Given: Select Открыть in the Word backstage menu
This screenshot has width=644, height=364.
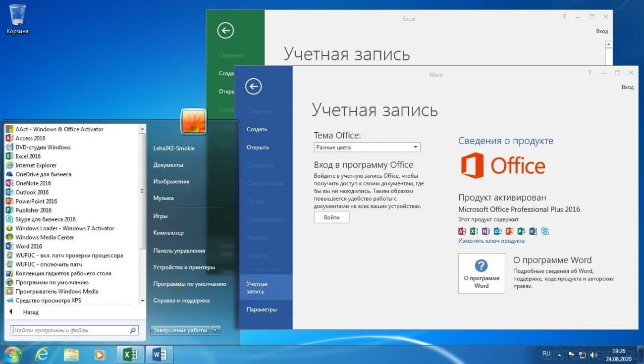Looking at the screenshot, I should click(258, 147).
